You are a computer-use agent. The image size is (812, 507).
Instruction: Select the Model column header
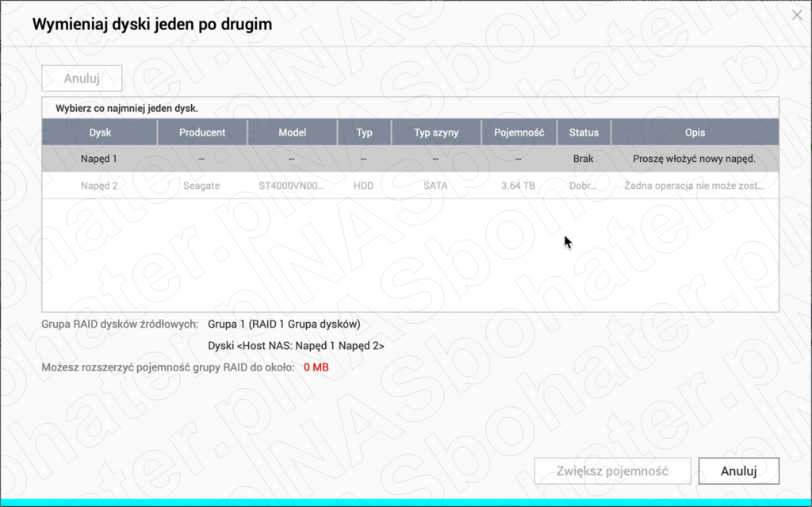(292, 133)
